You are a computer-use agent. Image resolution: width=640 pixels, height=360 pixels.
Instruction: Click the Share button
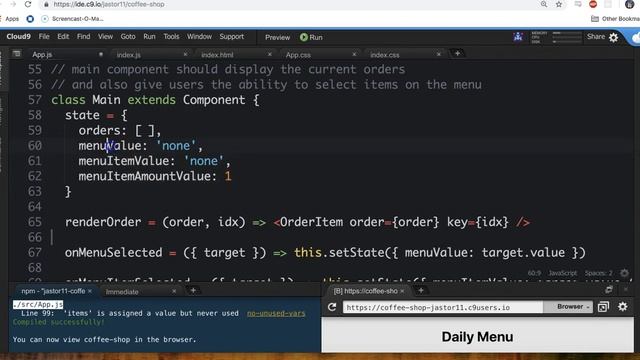point(596,37)
